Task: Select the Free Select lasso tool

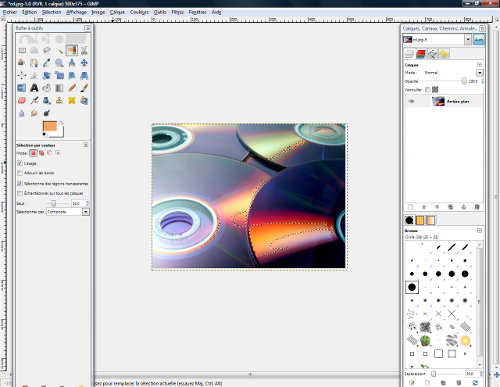Action: [x=47, y=50]
